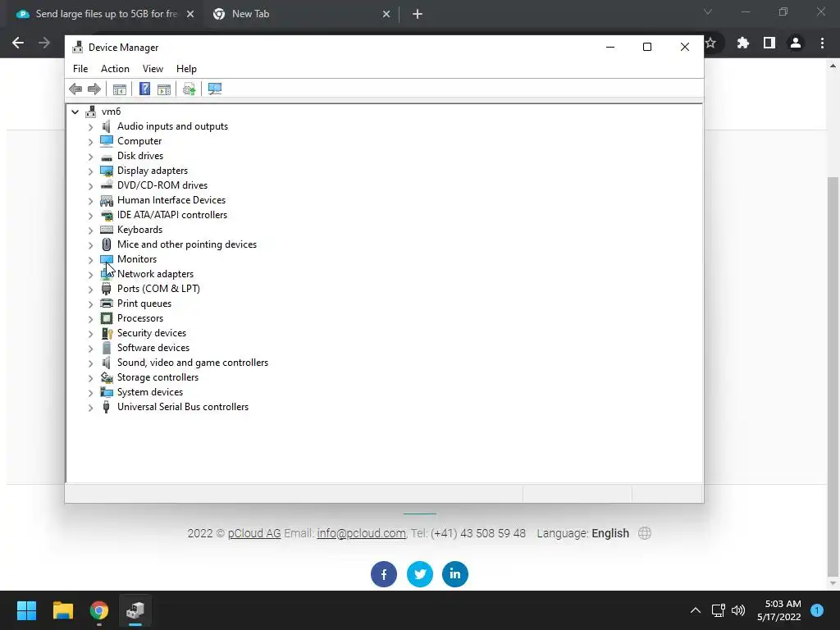The image size is (840, 630).
Task: Bookmark this page with the star icon
Action: click(711, 43)
